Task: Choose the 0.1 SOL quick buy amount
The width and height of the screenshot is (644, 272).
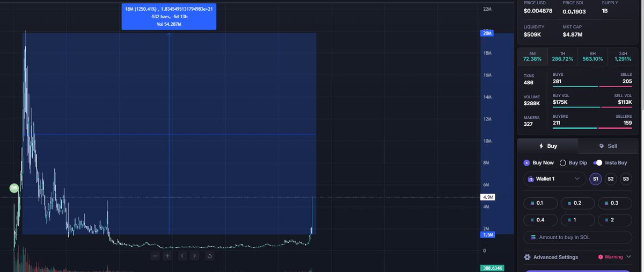Action: tap(540, 203)
